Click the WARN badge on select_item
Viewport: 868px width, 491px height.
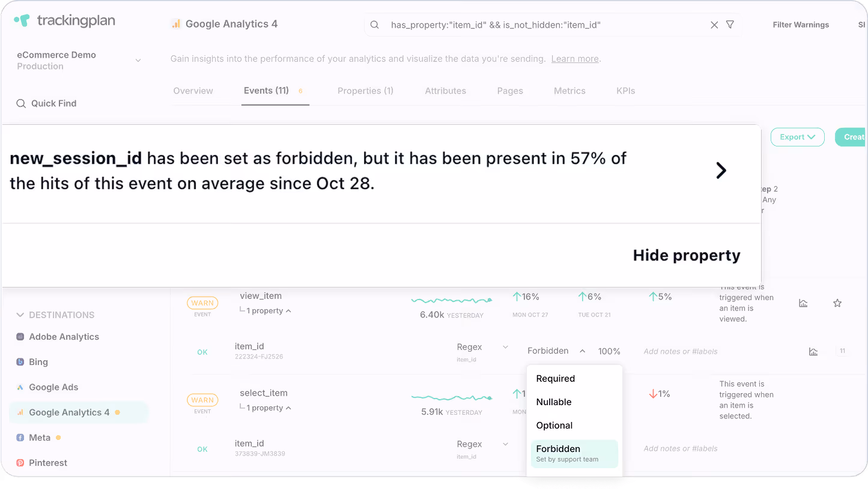coord(202,400)
